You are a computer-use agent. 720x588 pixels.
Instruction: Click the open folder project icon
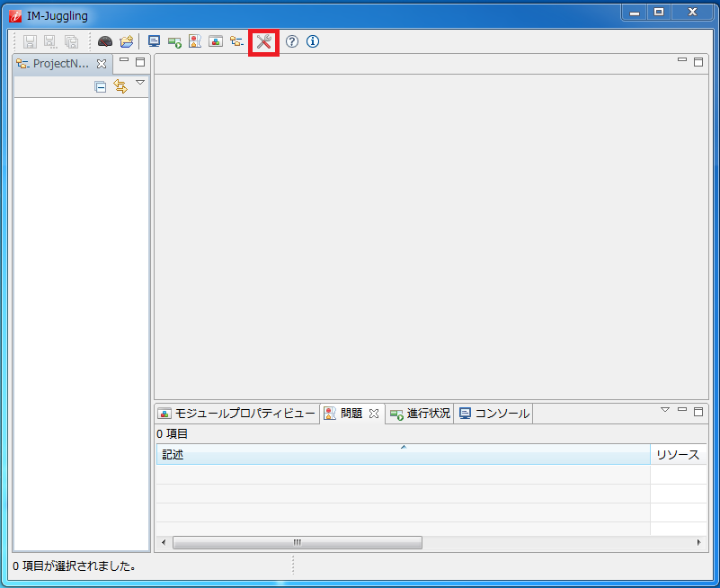pos(126,41)
